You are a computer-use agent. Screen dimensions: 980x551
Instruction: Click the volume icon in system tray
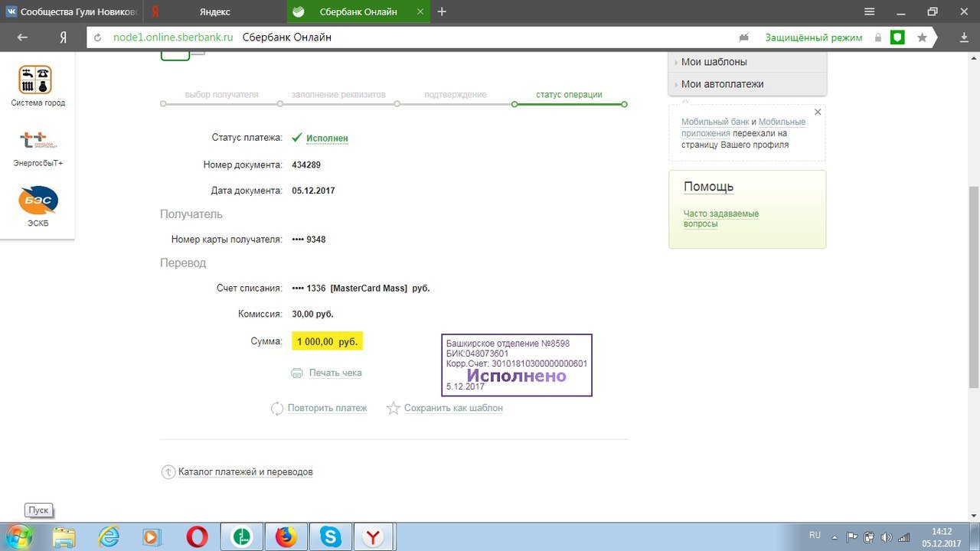pyautogui.click(x=887, y=537)
